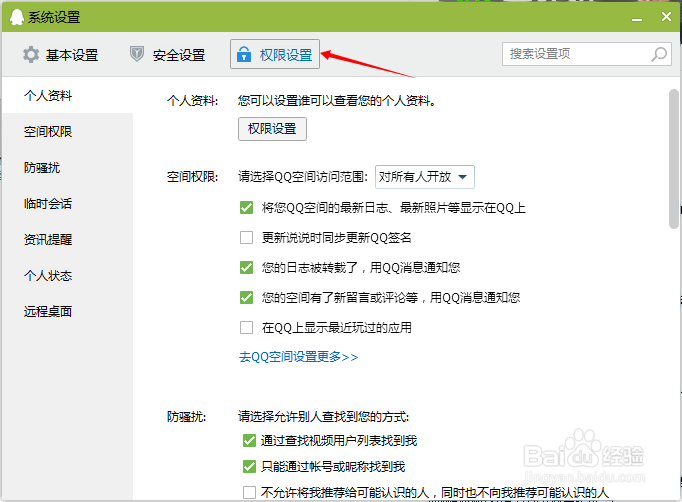This screenshot has height=502, width=682.
Task: Click the 权限设置 button under 个人资料
Action: (x=272, y=129)
